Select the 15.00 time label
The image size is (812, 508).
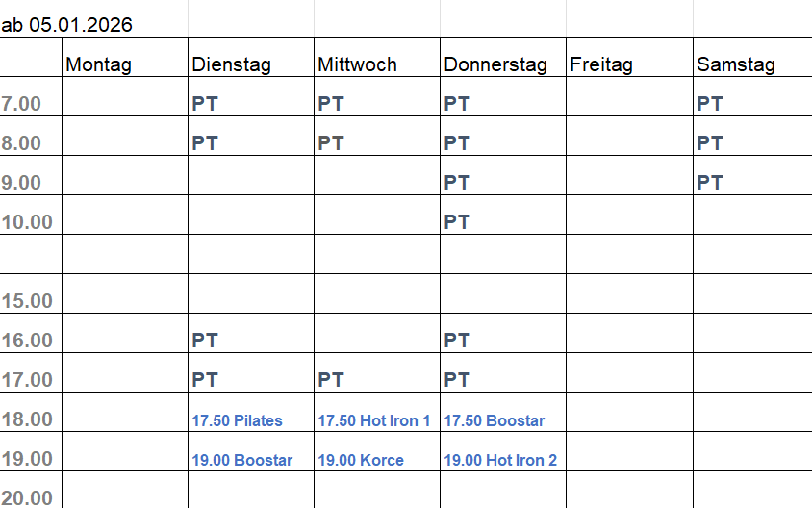[x=27, y=301]
